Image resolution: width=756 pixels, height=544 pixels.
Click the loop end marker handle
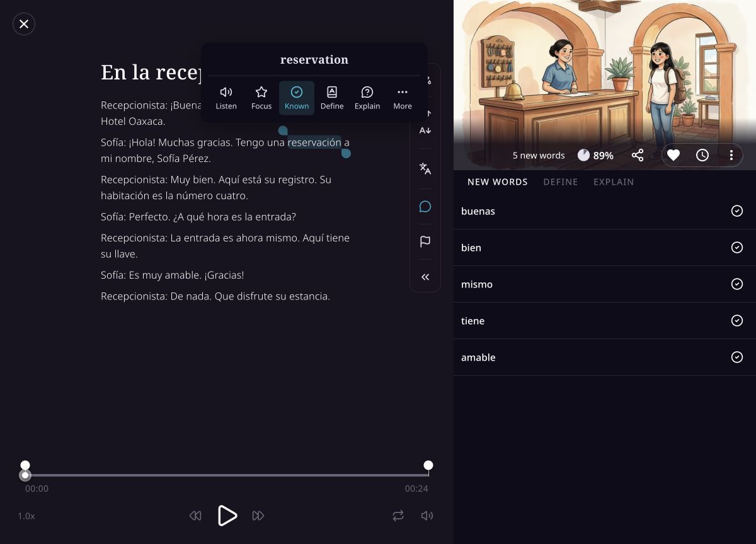(x=428, y=465)
